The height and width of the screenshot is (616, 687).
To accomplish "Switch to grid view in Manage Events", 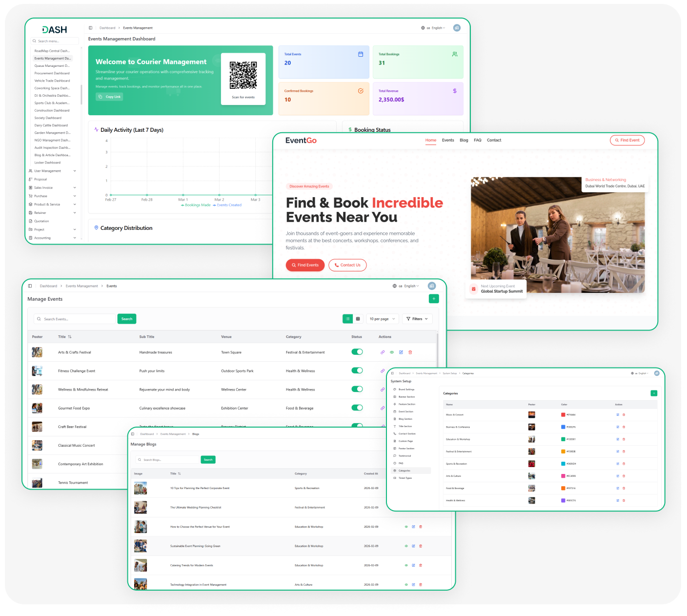I will (x=358, y=319).
